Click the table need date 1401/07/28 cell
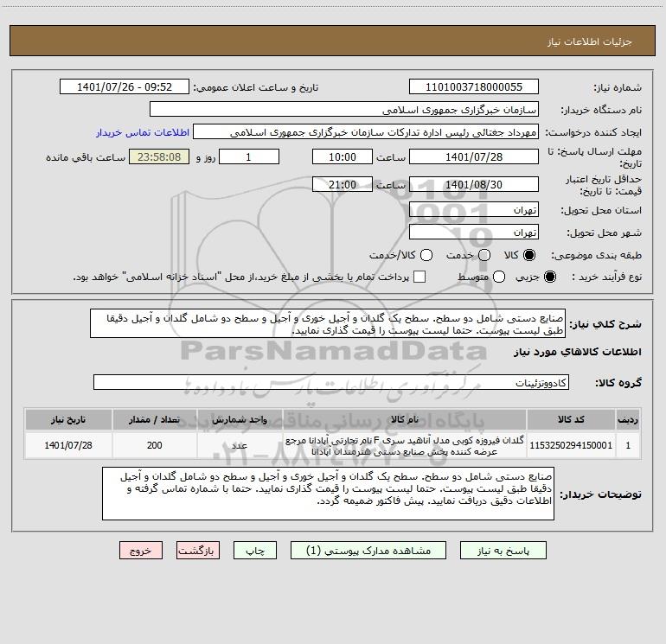 tap(68, 445)
